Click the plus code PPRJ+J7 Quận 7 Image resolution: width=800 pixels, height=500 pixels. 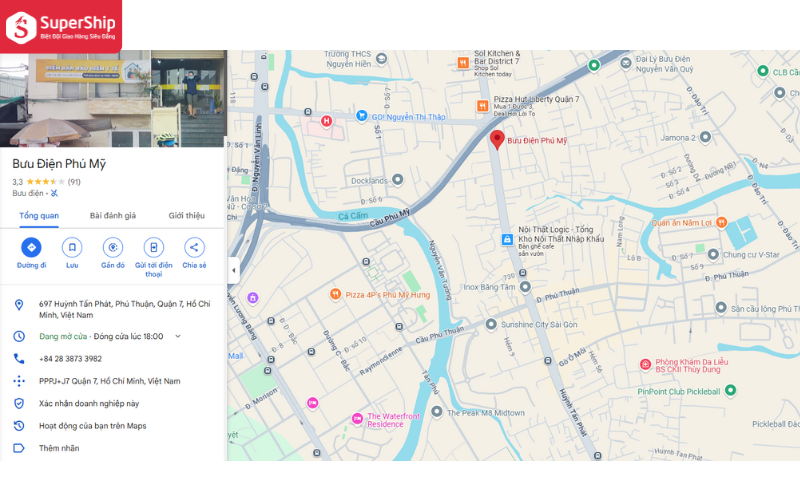pyautogui.click(x=110, y=381)
